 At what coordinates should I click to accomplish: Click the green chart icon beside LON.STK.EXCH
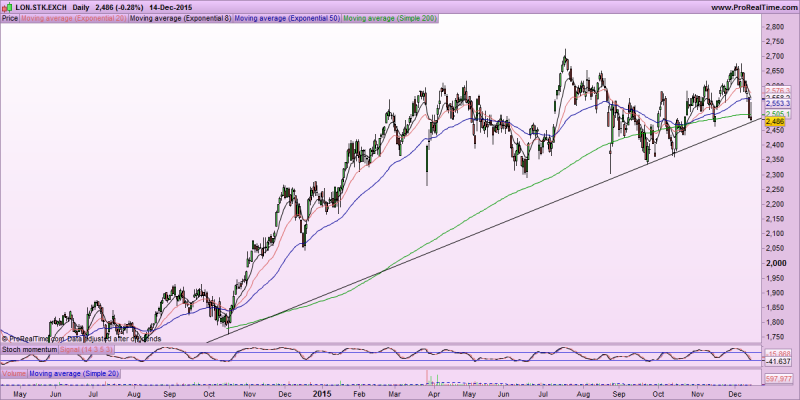7,7
